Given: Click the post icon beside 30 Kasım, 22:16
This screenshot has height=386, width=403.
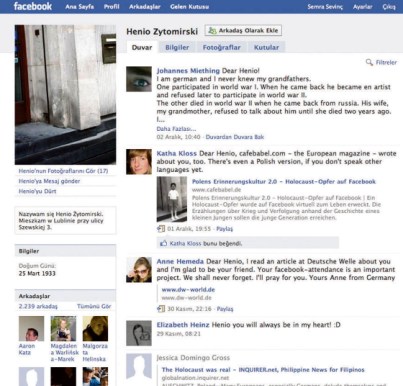Looking at the screenshot, I should [x=161, y=309].
